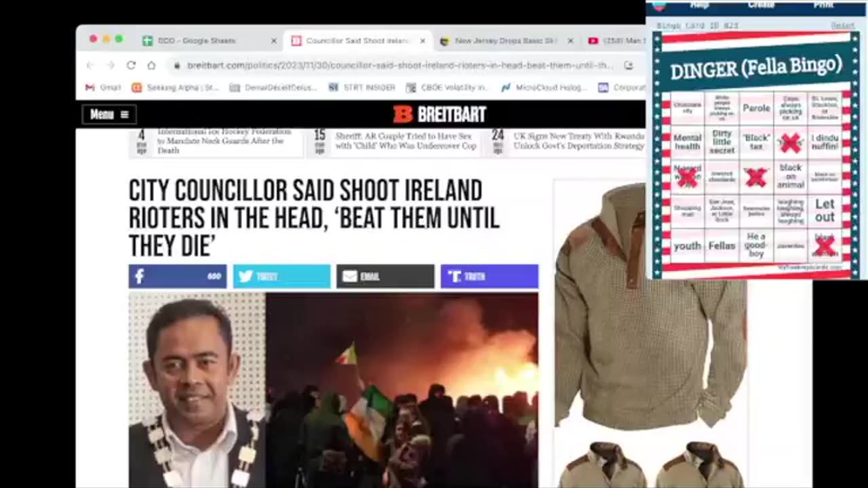This screenshot has height=488, width=868.
Task: View site info via padlock icon
Action: tap(177, 66)
